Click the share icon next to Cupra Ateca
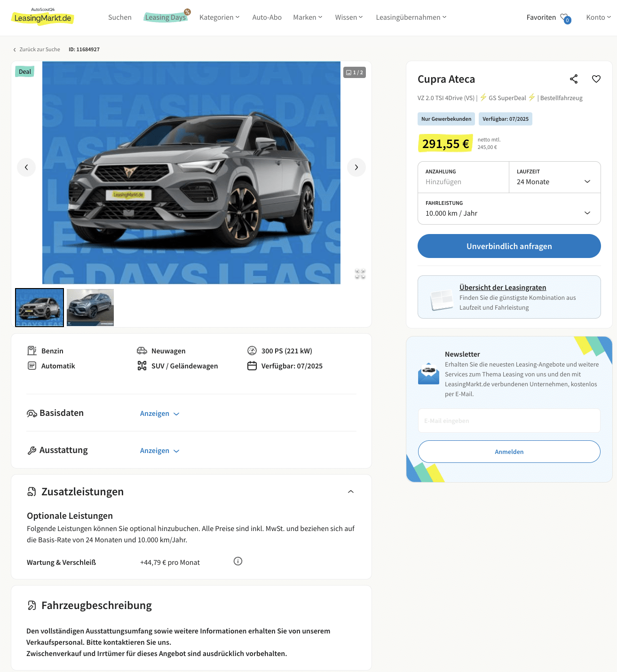 pos(574,79)
